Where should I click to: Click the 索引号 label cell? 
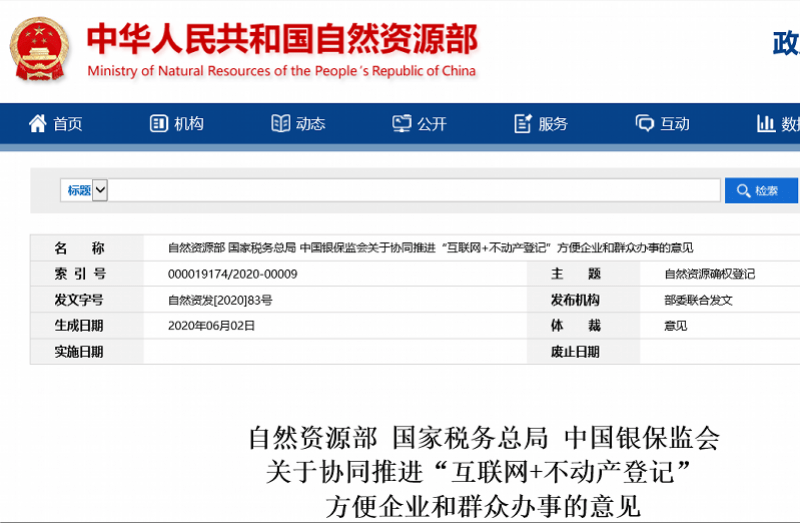(87, 274)
